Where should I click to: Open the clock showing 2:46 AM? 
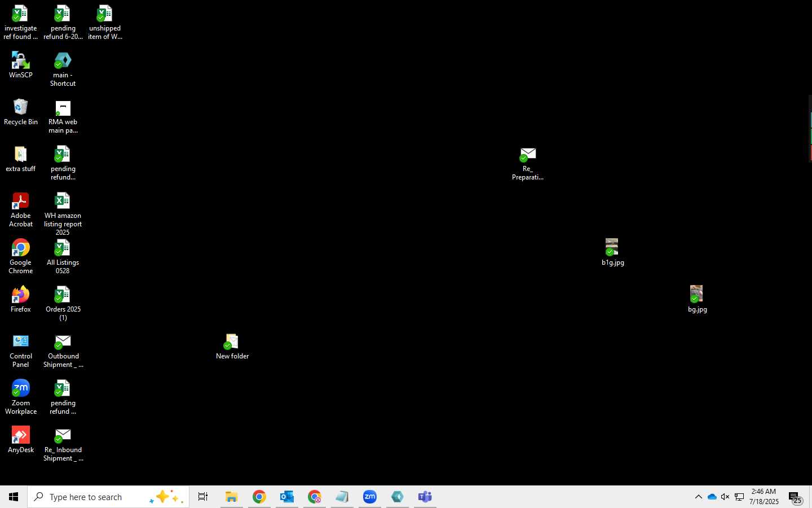pos(764,497)
